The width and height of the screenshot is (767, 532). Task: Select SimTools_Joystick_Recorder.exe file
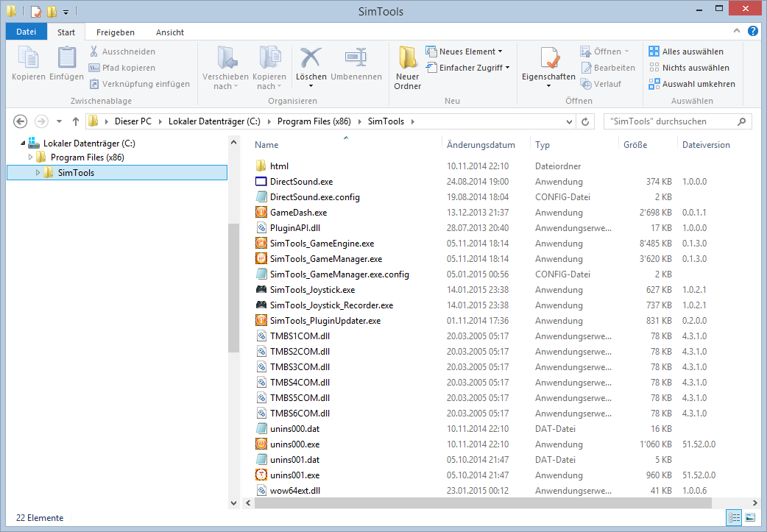coord(332,305)
